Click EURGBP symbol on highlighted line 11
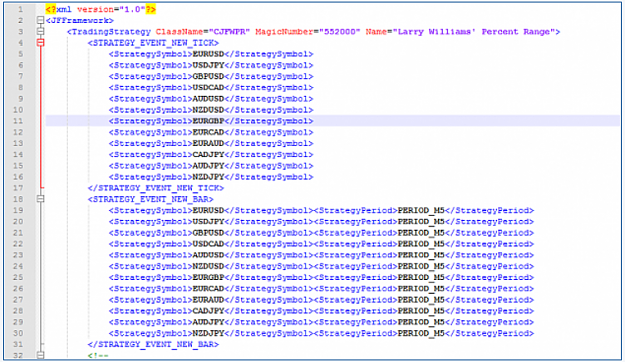 point(208,121)
